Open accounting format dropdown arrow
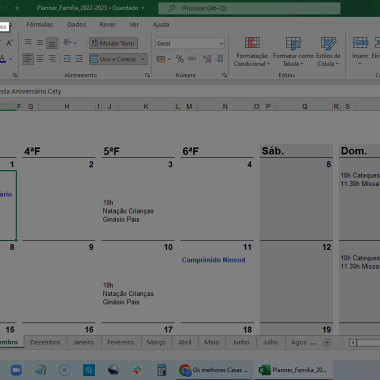Screen dimensions: 380x380 (169, 59)
